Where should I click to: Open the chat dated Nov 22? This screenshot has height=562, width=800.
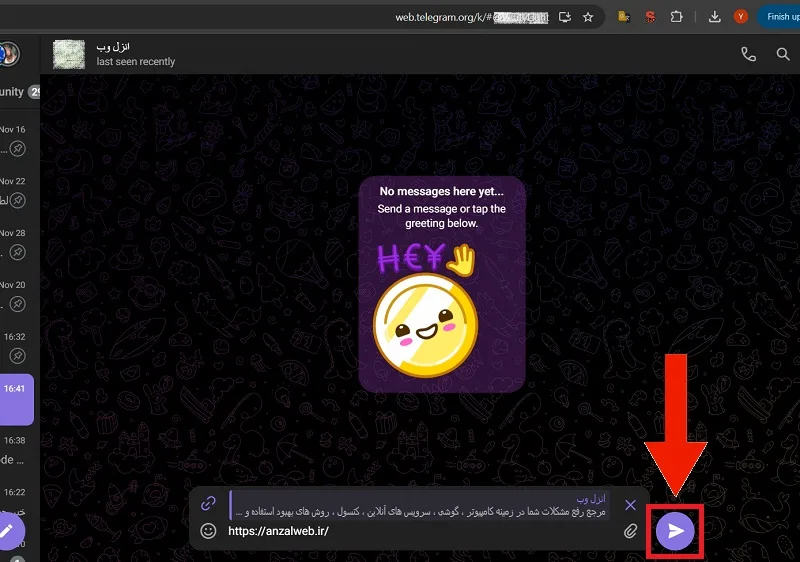point(17,191)
